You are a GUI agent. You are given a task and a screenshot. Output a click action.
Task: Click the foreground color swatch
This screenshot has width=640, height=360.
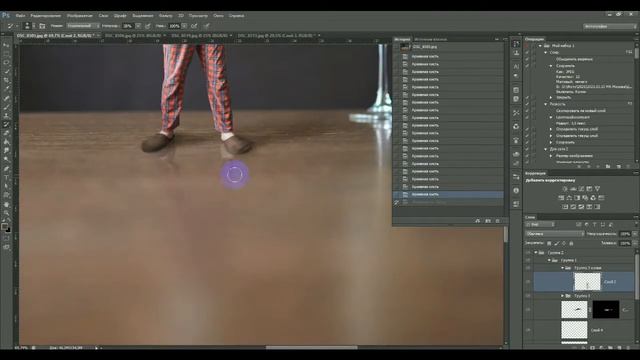point(4,226)
